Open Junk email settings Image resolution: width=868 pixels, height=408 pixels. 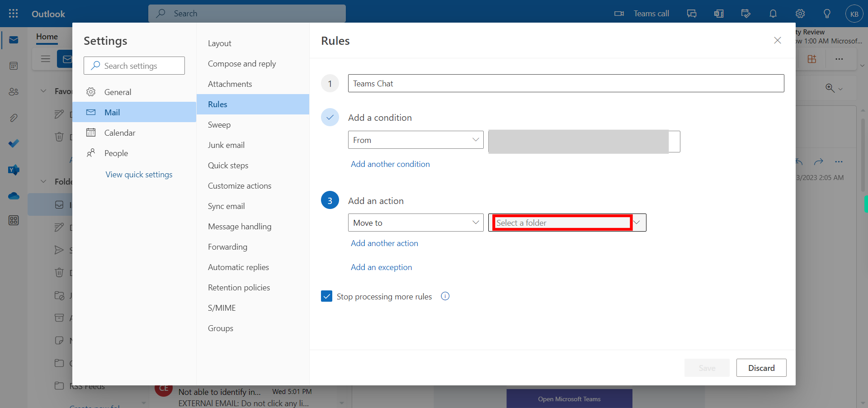[253, 145]
